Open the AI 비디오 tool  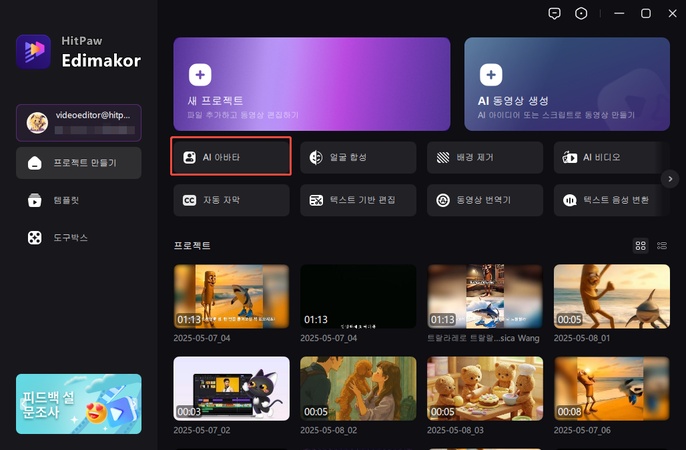(x=612, y=157)
